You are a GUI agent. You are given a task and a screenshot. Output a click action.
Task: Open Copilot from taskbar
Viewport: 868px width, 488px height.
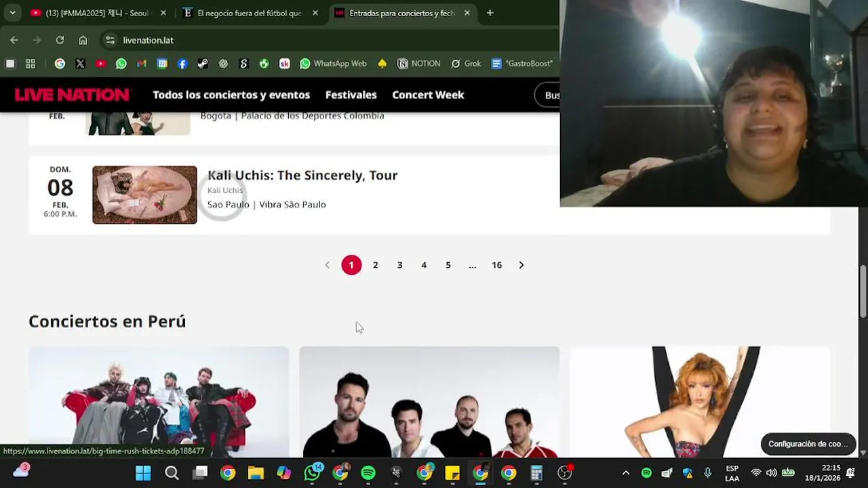pos(284,473)
